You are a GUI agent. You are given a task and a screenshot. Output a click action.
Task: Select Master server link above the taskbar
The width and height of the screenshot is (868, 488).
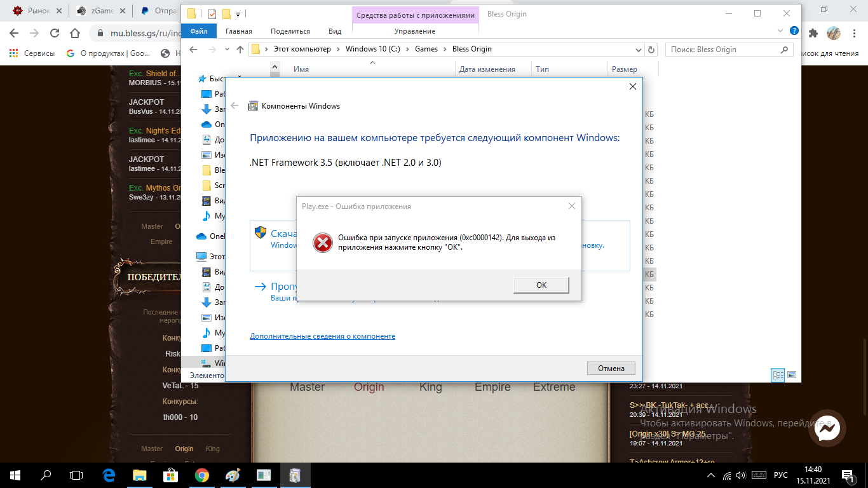tap(152, 449)
